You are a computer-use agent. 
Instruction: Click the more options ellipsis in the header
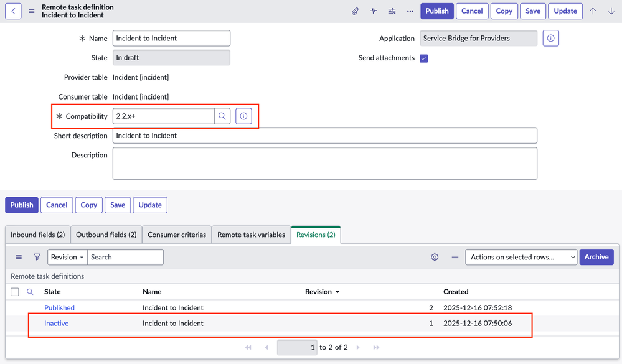click(409, 11)
